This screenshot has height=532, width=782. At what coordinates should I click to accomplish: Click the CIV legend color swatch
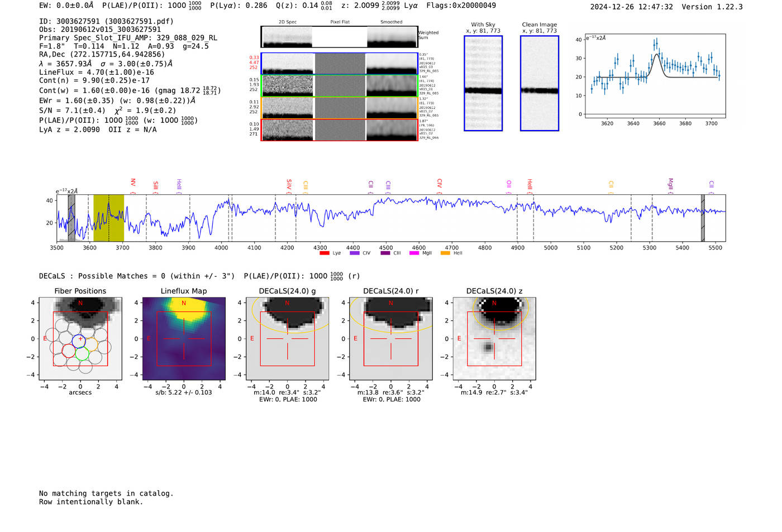coord(354,253)
